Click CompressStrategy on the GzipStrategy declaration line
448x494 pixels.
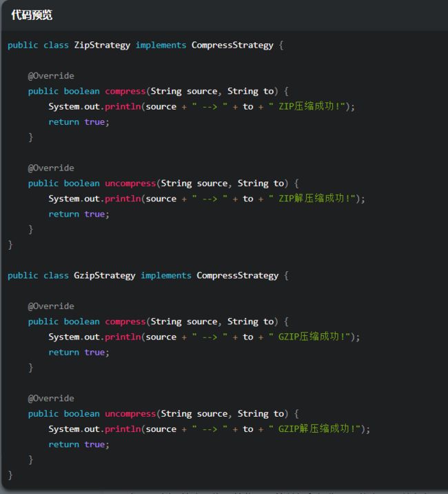click(237, 275)
